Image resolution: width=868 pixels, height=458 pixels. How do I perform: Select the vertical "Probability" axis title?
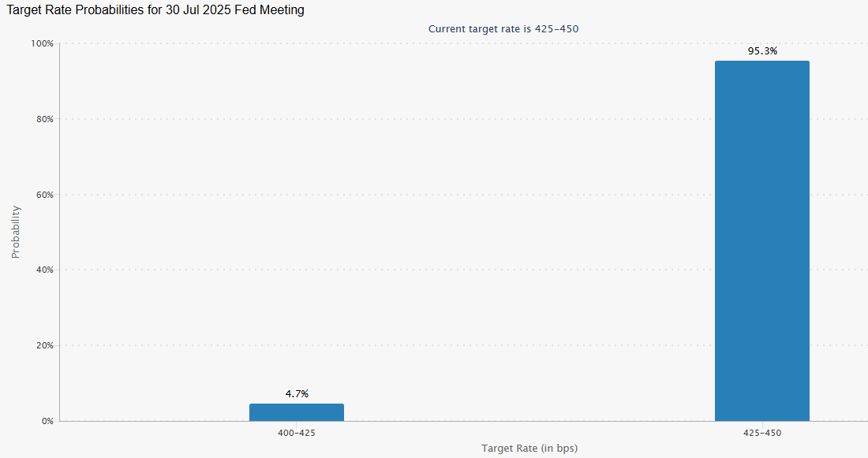15,232
